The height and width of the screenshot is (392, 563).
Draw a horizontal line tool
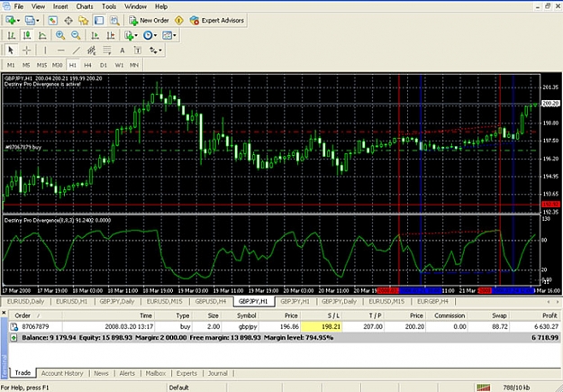pyautogui.click(x=60, y=50)
